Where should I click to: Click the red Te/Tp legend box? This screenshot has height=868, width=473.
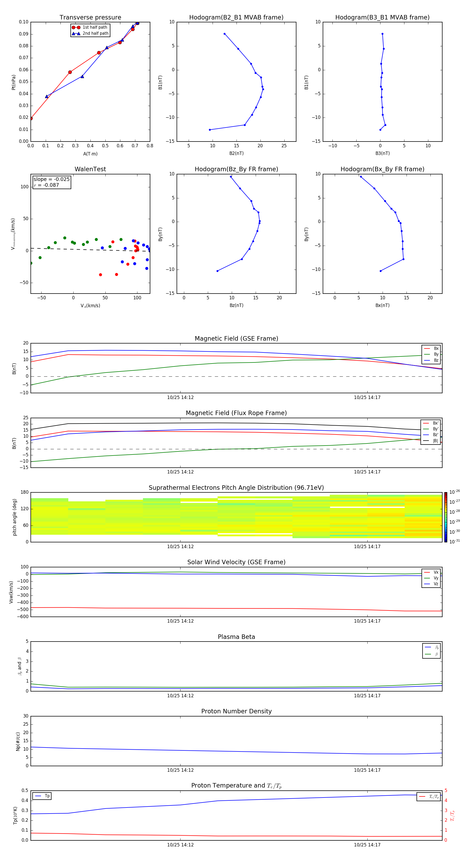click(x=429, y=796)
